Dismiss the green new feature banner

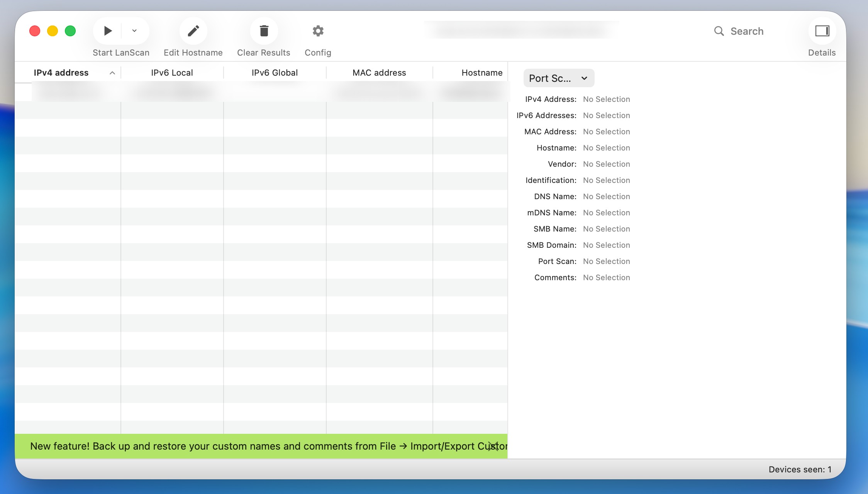[493, 447]
